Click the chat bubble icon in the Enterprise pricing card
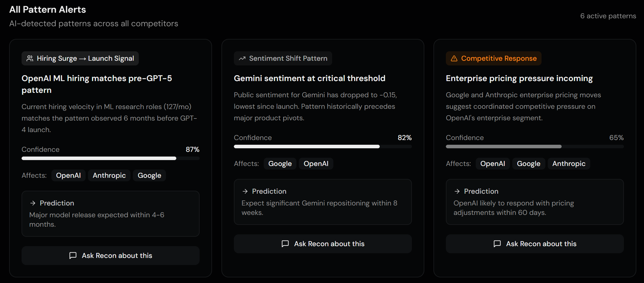Screen dimensions: 644x283 pos(497,243)
